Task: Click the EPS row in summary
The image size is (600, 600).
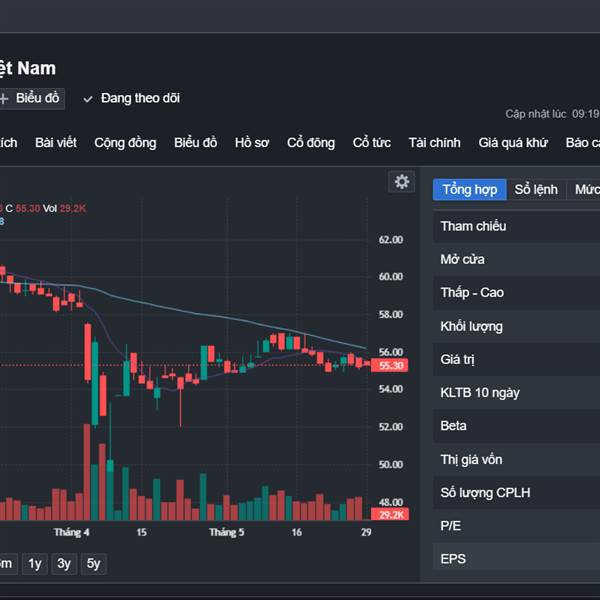Action: click(516, 559)
